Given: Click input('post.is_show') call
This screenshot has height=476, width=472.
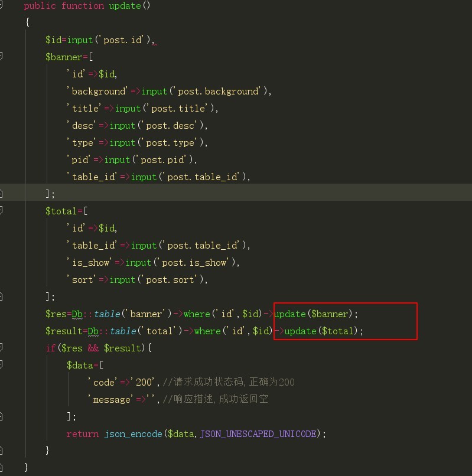Looking at the screenshot, I should tap(180, 263).
